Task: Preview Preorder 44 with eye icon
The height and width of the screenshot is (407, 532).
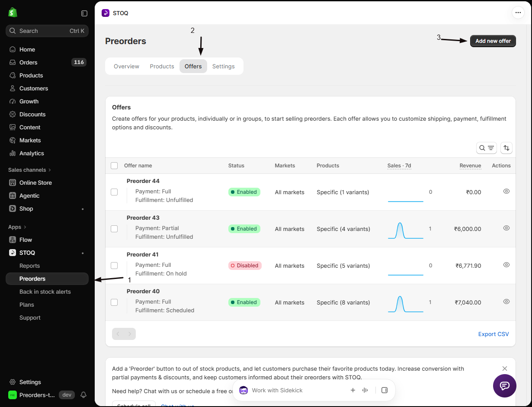Action: [x=506, y=191]
